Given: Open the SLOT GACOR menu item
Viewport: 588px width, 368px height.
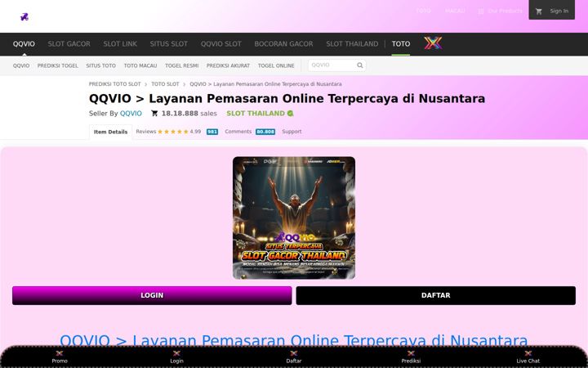Looking at the screenshot, I should [x=69, y=44].
